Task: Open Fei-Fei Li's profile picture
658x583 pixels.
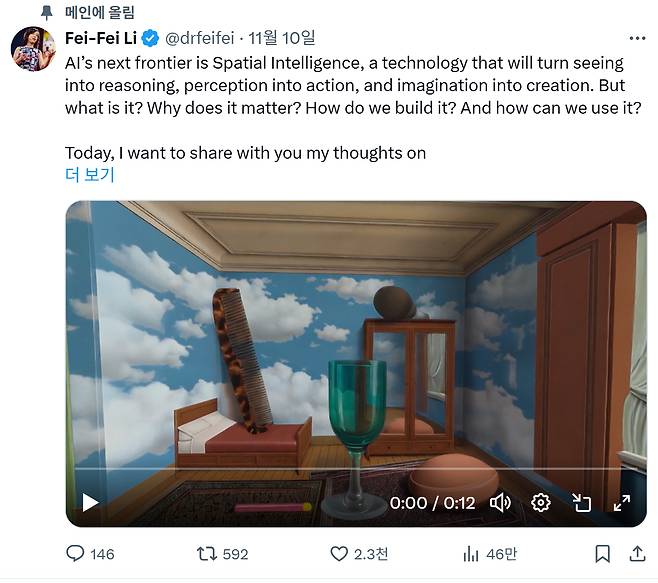Action: point(32,49)
